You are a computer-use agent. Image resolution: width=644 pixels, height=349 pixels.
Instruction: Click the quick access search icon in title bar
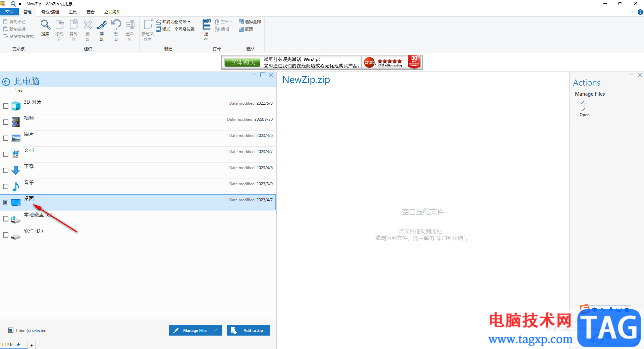click(13, 4)
